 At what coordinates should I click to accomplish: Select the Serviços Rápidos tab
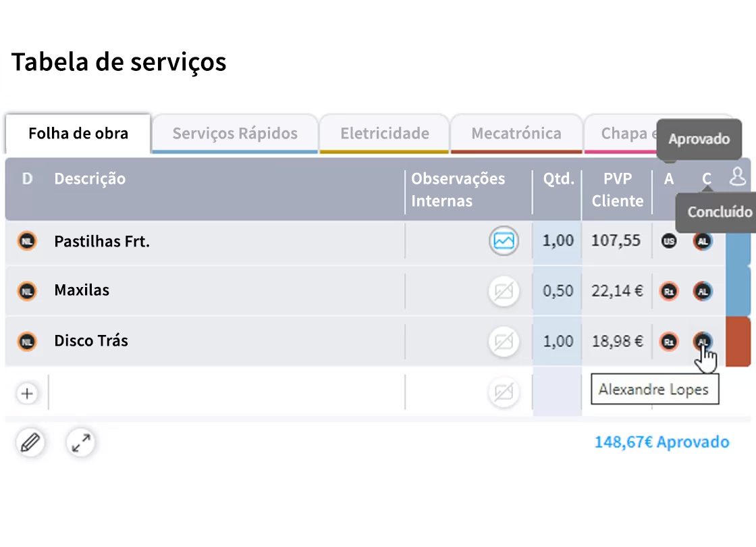pos(234,133)
